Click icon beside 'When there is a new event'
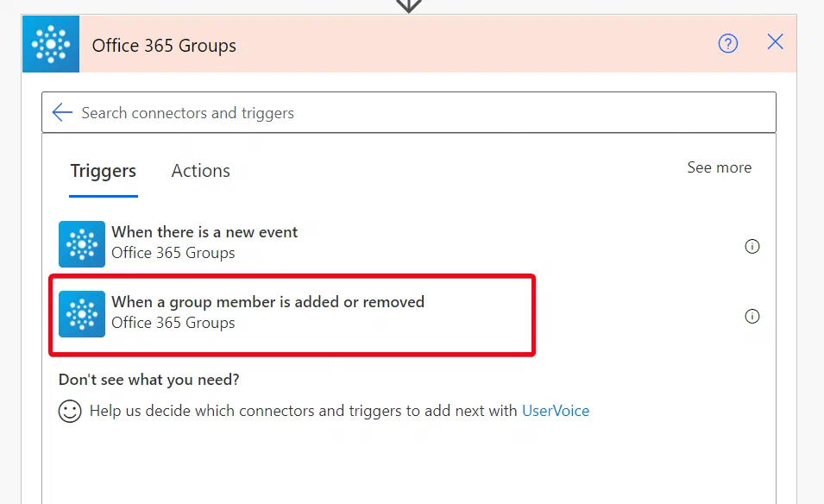Screen dimensions: 824x504 pos(82,244)
